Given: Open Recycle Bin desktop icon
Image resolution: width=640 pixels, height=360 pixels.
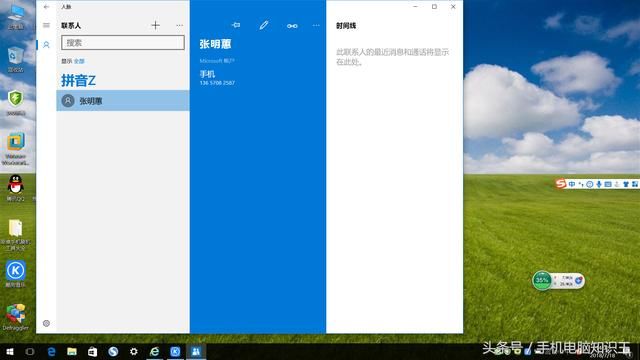Looking at the screenshot, I should pos(16,59).
